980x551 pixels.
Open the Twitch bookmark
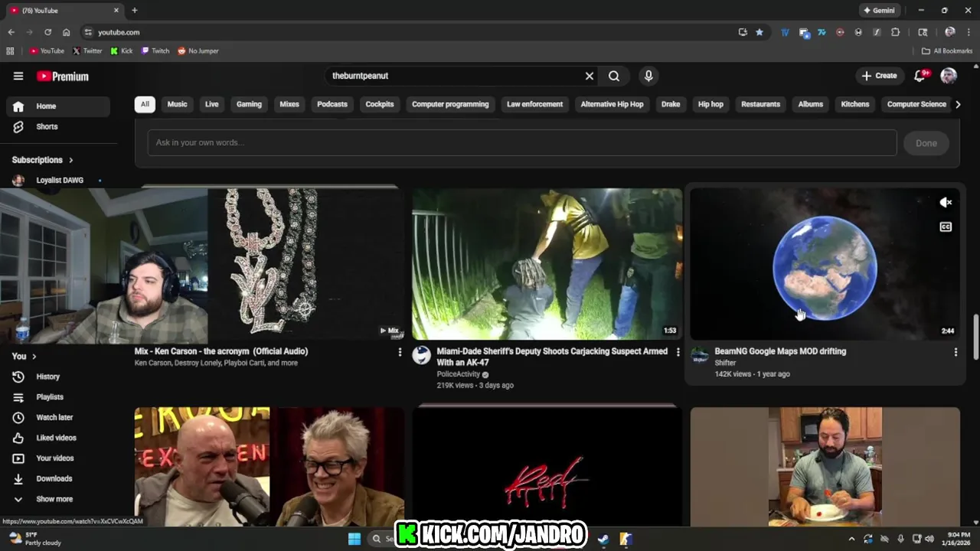pos(155,51)
